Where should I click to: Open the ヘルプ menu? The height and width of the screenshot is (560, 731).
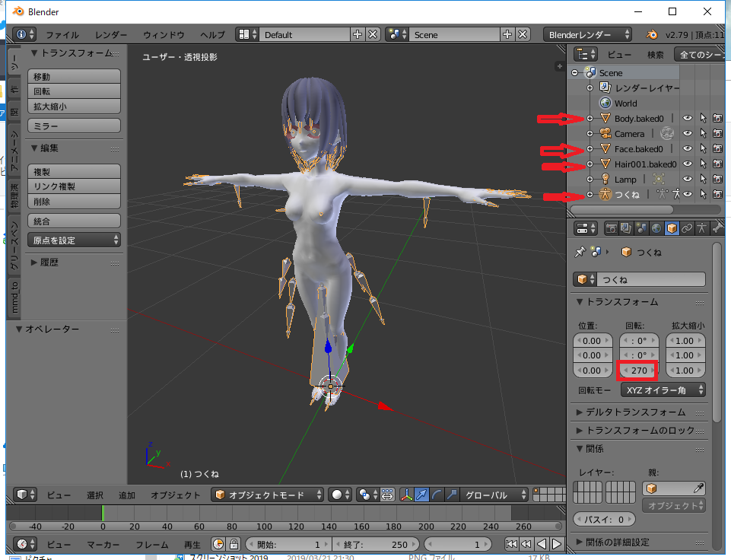tap(212, 35)
